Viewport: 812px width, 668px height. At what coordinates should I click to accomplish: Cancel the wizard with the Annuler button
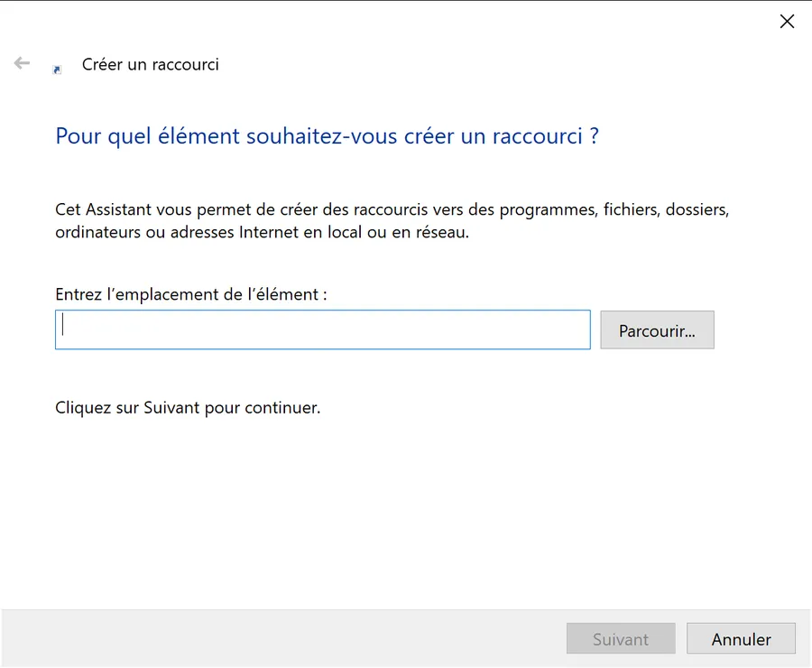[x=741, y=638]
